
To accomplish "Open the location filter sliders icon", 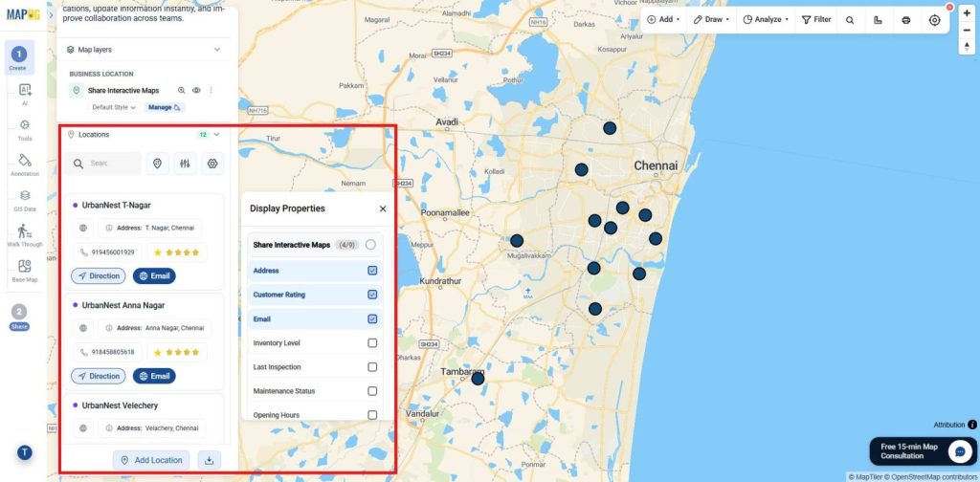I will [185, 164].
